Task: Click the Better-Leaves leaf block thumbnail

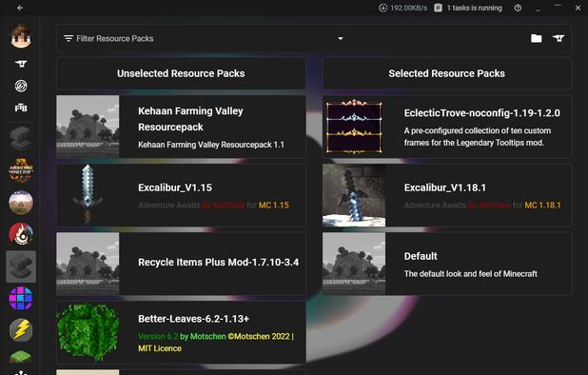Action: click(88, 332)
